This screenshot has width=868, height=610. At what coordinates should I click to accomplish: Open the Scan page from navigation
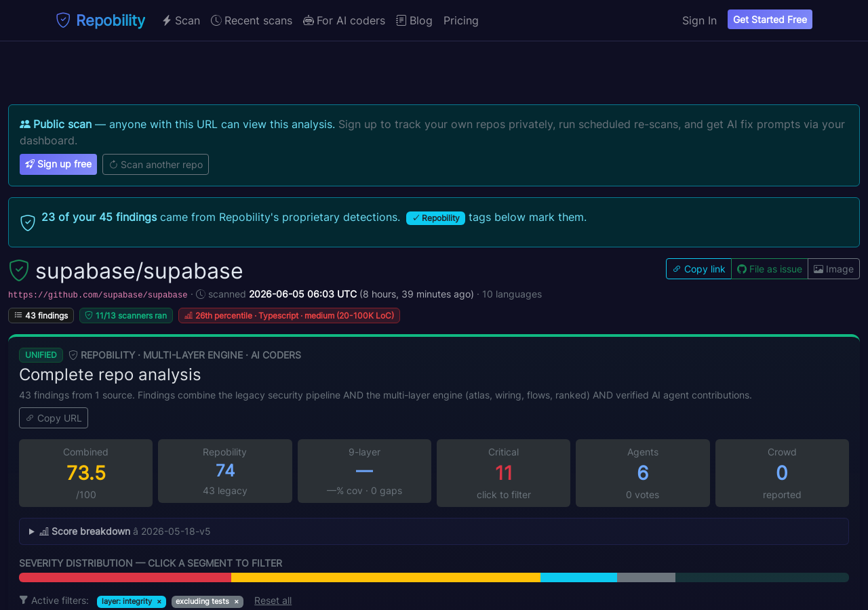tap(181, 20)
